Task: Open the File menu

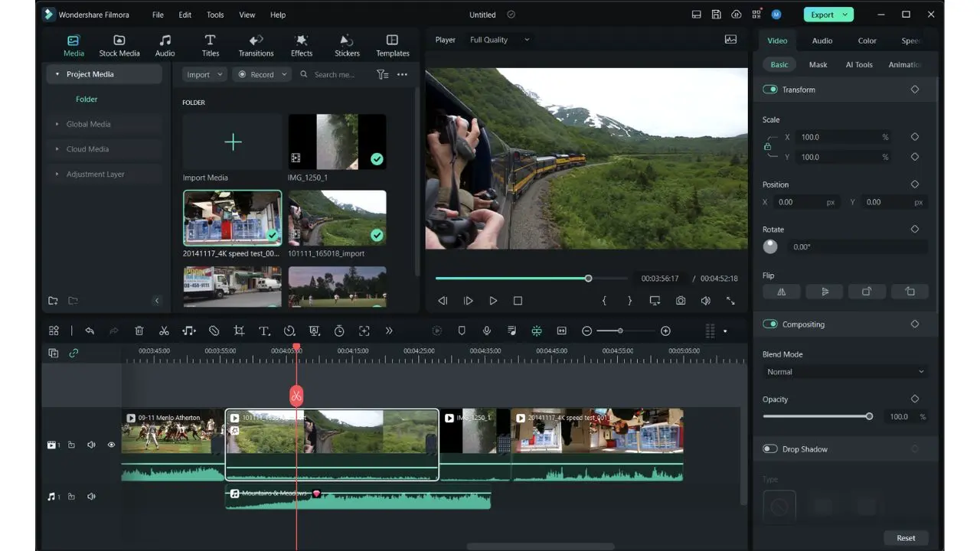Action: pyautogui.click(x=158, y=15)
